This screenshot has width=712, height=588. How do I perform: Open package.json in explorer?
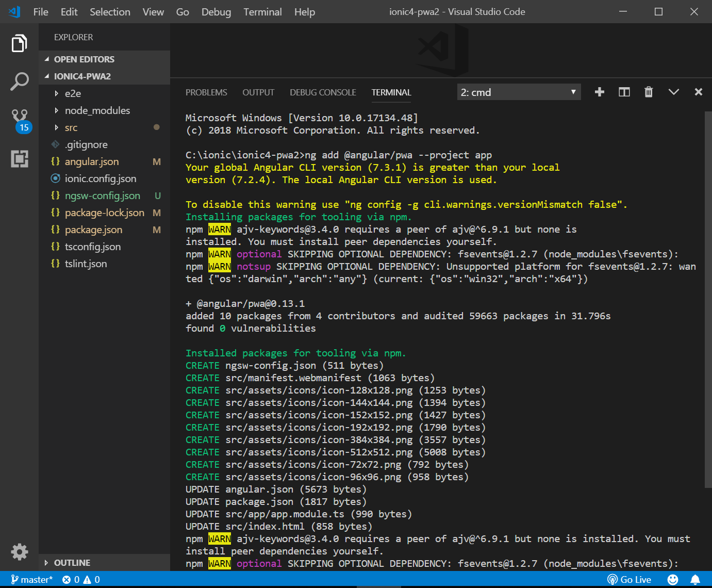104,230
